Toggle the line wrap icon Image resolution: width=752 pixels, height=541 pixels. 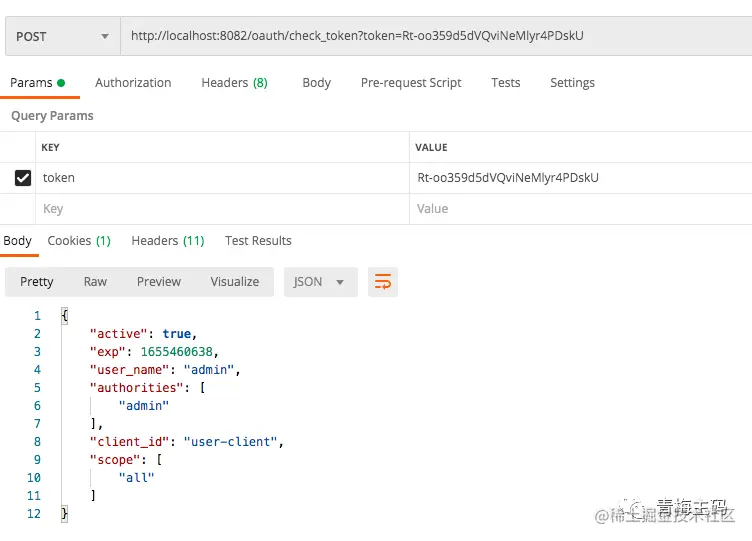point(383,282)
